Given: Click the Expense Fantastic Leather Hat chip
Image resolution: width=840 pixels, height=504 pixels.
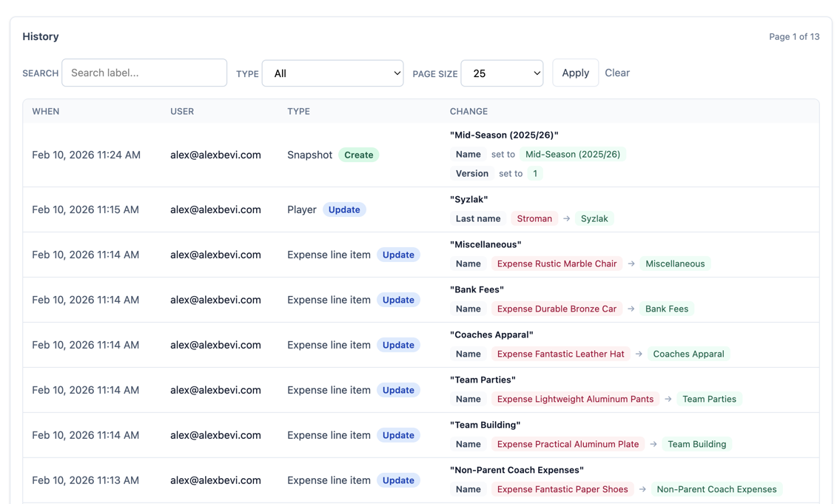Looking at the screenshot, I should pyautogui.click(x=560, y=355).
